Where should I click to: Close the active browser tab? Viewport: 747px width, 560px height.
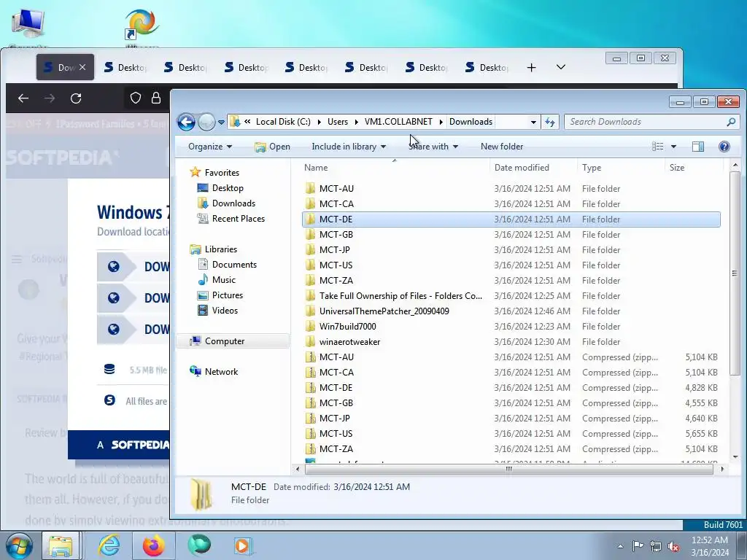click(x=82, y=67)
